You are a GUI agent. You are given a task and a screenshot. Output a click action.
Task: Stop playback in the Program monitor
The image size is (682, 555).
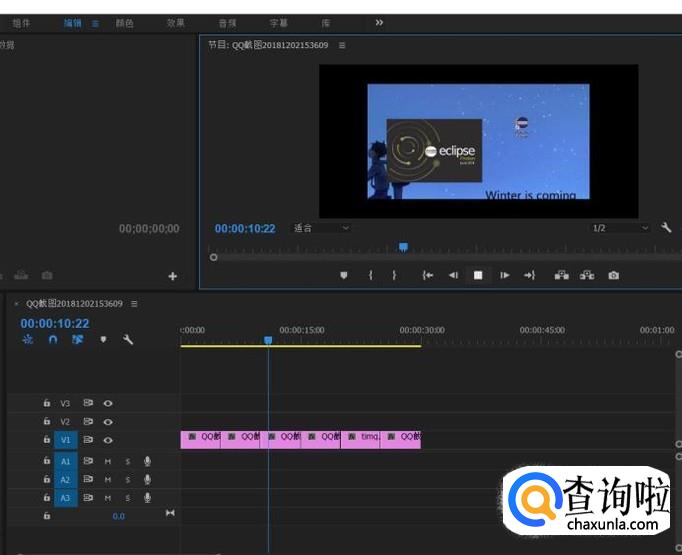coord(478,275)
